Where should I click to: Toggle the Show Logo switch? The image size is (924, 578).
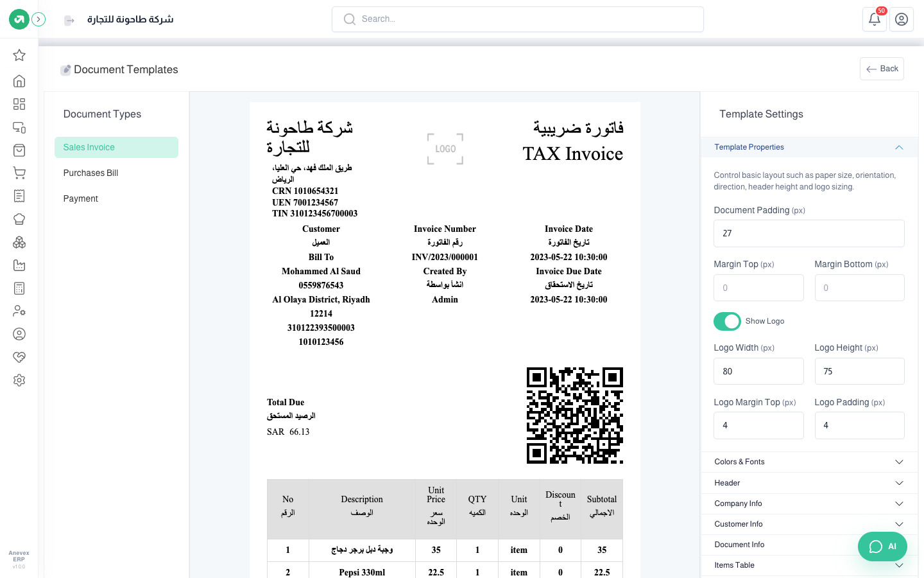pos(727,321)
